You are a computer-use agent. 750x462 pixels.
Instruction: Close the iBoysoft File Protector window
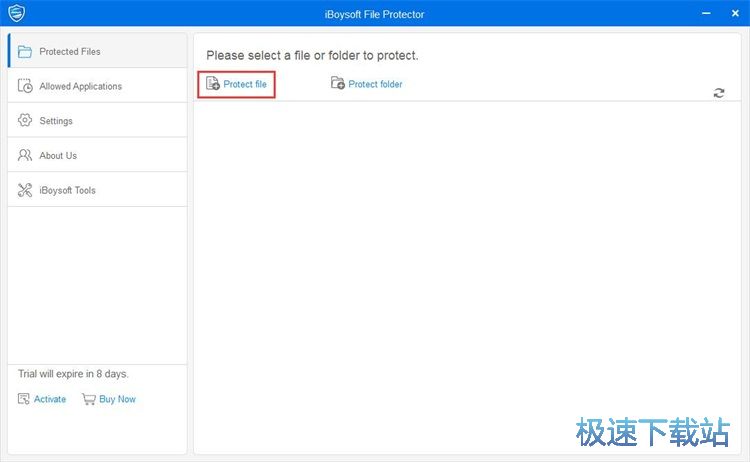(x=735, y=13)
